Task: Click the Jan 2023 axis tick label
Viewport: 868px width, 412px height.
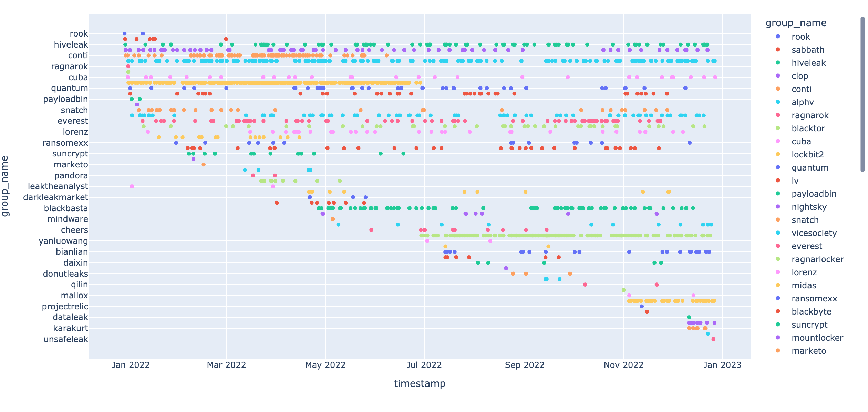Action: (x=722, y=365)
